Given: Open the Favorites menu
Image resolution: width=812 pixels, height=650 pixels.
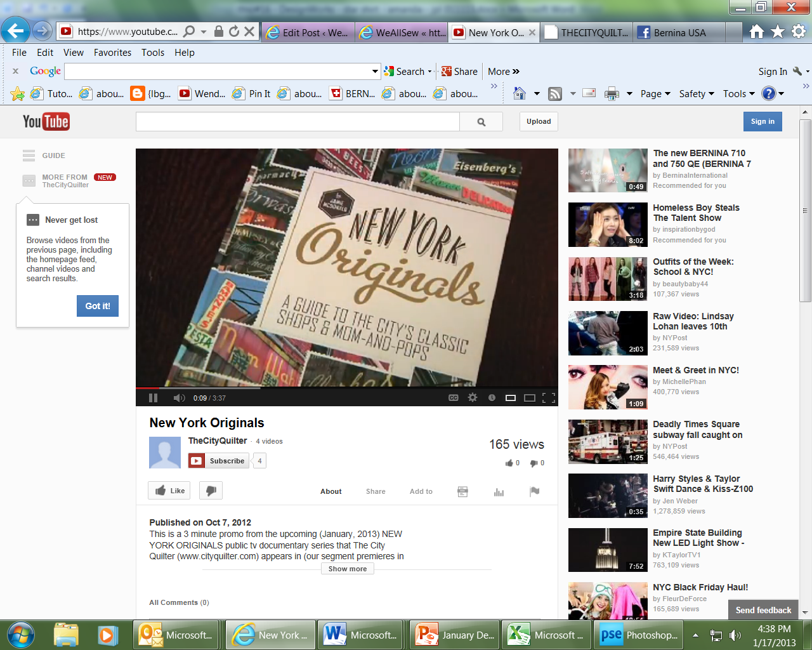Looking at the screenshot, I should (112, 53).
